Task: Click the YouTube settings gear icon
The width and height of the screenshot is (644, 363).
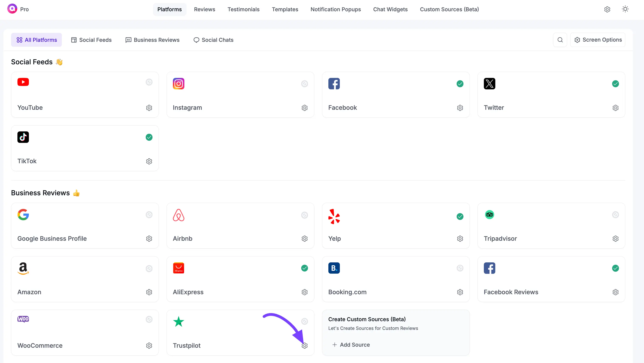Action: point(149,108)
